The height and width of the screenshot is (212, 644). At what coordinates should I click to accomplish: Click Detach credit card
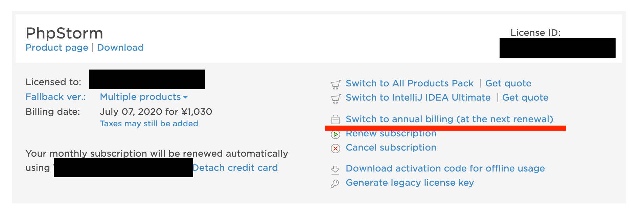tap(235, 168)
